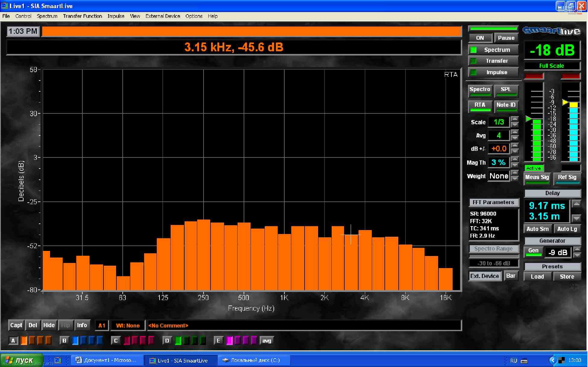Open the Spectrum menu

point(47,16)
